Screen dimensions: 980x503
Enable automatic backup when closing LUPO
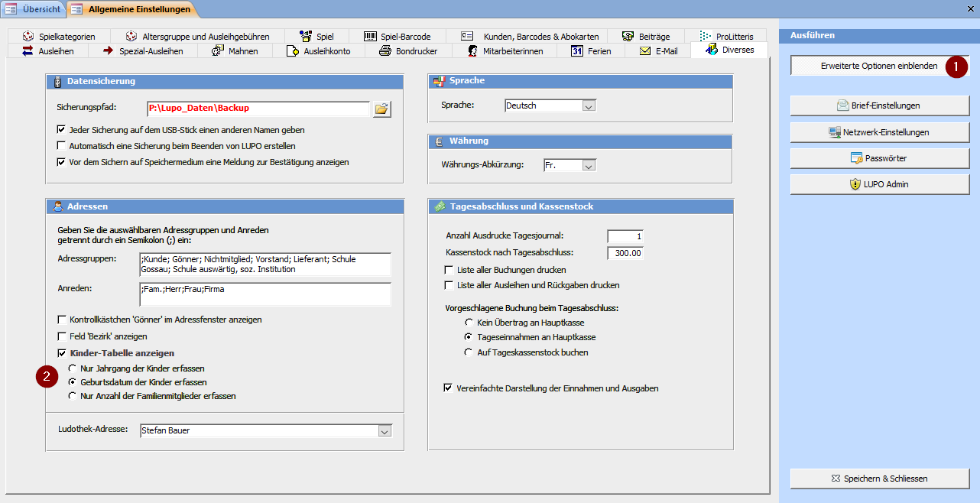(62, 146)
